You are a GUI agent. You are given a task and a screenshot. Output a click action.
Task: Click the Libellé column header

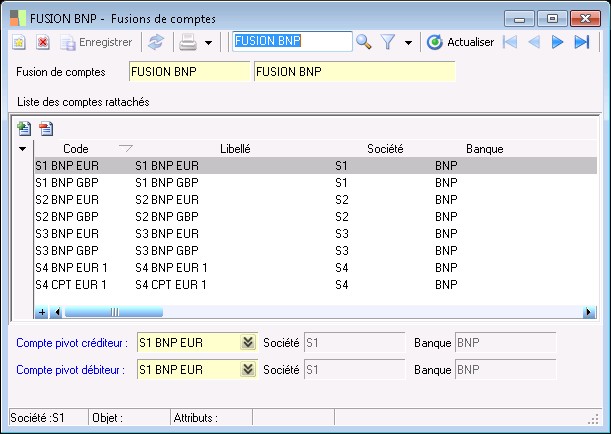pyautogui.click(x=235, y=149)
